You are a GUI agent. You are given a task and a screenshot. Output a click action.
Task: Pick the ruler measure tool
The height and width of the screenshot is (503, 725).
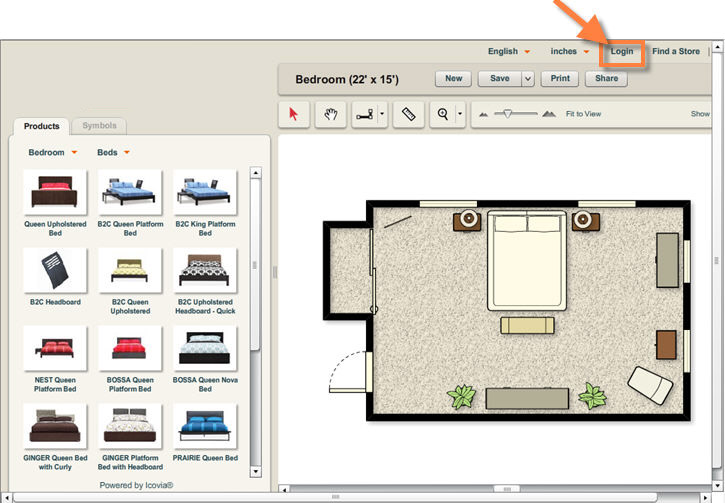click(x=408, y=115)
